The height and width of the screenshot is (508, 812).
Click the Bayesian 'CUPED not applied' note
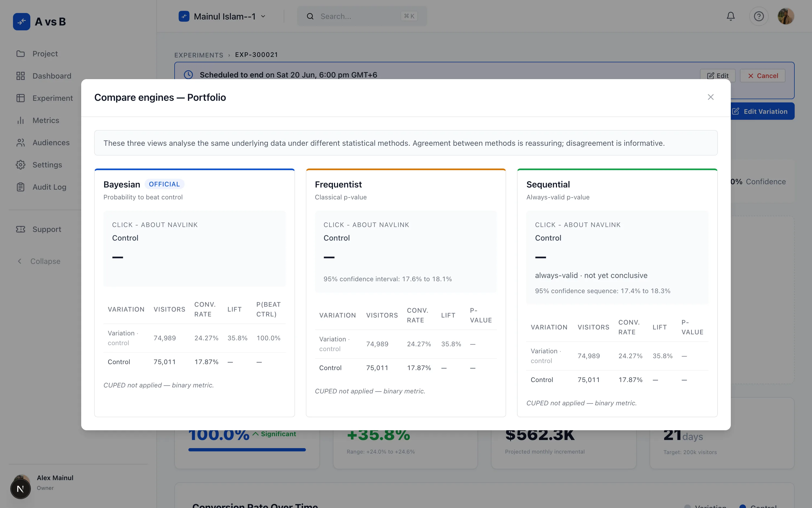click(158, 385)
